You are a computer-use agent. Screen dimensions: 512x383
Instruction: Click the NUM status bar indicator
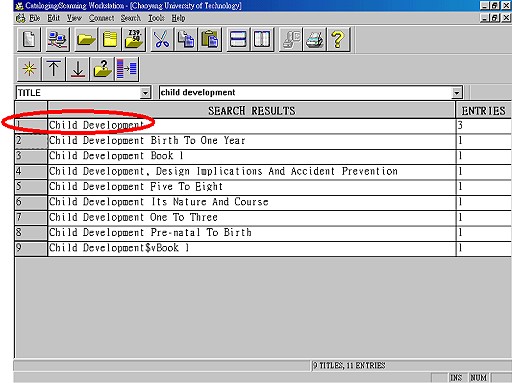click(x=478, y=378)
